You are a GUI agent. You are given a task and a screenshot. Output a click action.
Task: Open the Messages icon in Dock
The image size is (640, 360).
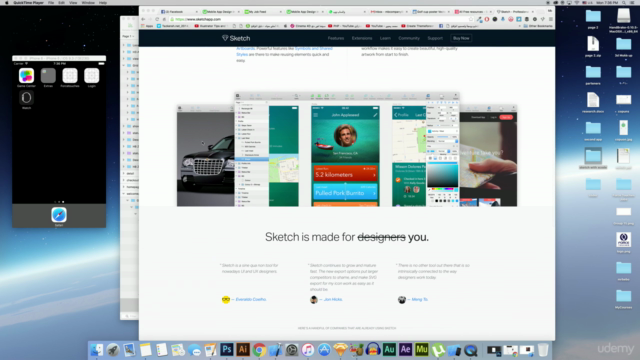[x=194, y=350]
